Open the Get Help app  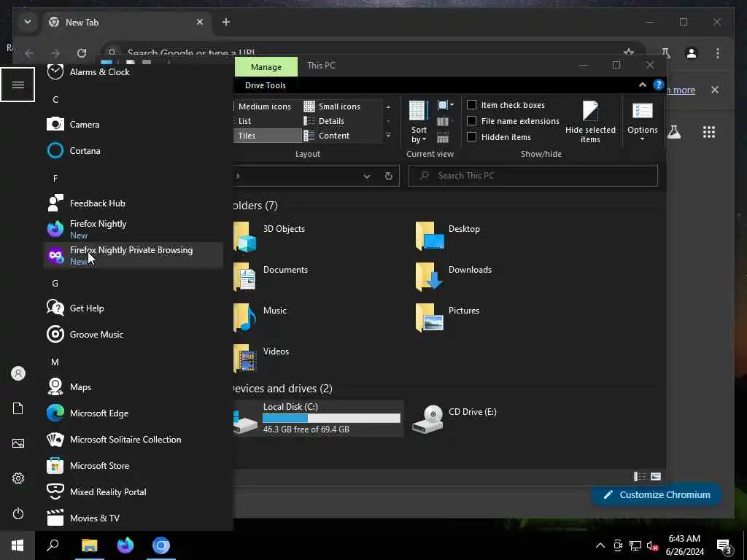(133, 308)
